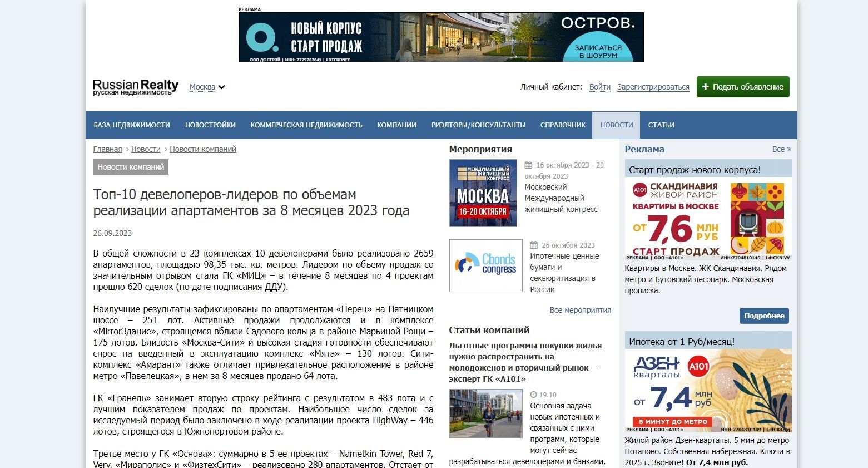The width and height of the screenshot is (868, 468).
Task: Open Старт продаж нового корпуса ad heading
Action: click(695, 170)
